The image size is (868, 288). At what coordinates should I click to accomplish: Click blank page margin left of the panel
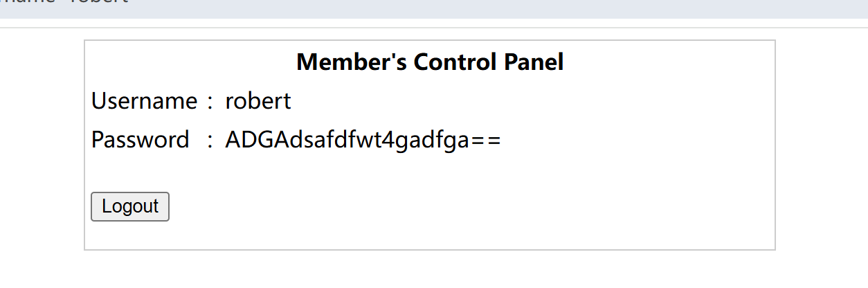coord(42,145)
